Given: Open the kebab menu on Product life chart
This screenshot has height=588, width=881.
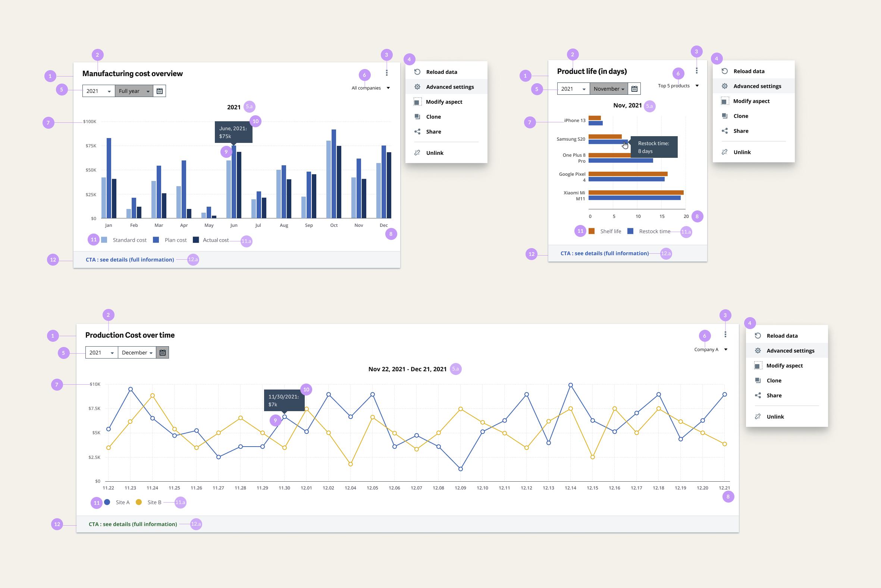Looking at the screenshot, I should point(696,70).
